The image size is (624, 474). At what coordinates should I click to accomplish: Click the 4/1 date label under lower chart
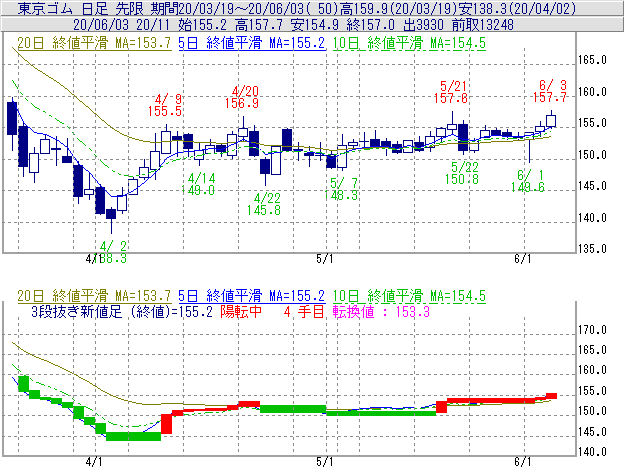[x=94, y=462]
